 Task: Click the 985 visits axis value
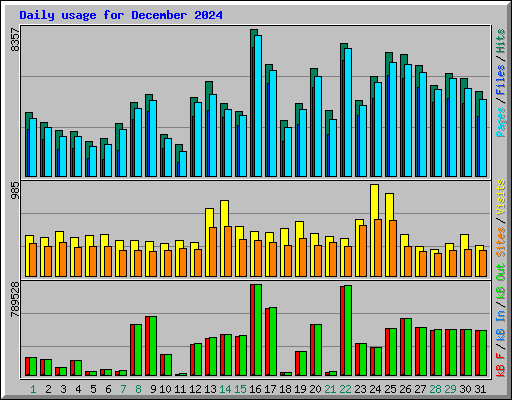click(15, 191)
